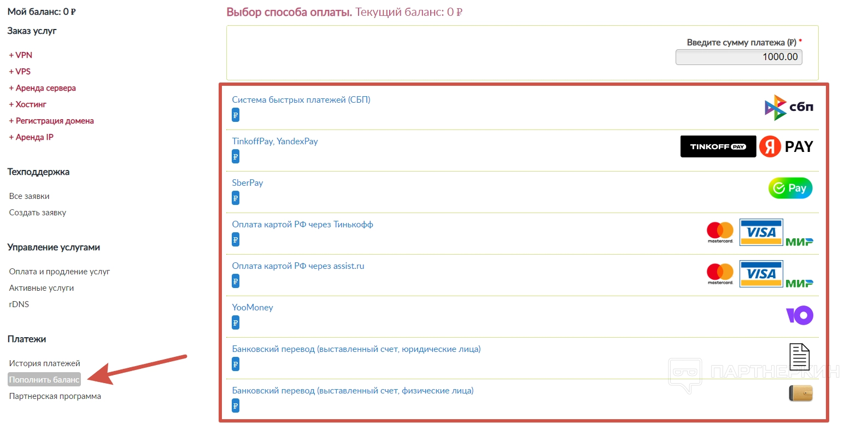Click 'Выбор способа оплаты' page heading

pos(289,12)
